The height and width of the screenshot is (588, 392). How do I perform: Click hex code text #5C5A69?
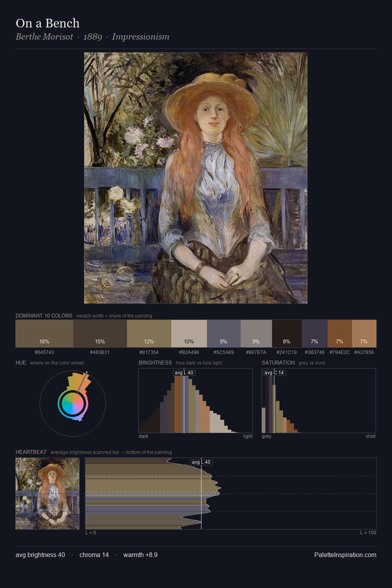click(223, 352)
